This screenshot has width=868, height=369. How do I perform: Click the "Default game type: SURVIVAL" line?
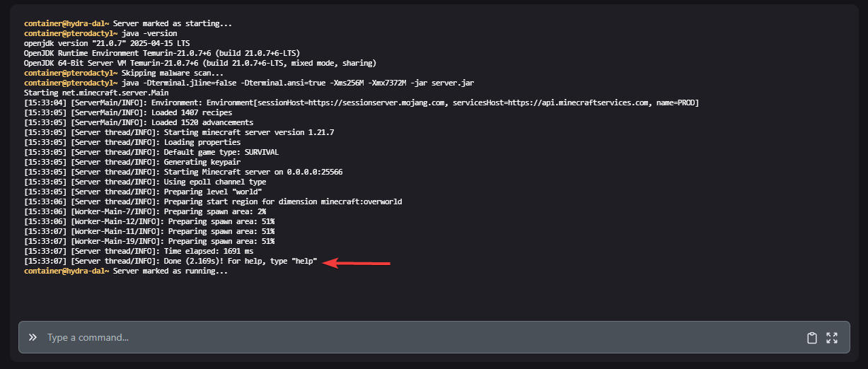point(151,152)
